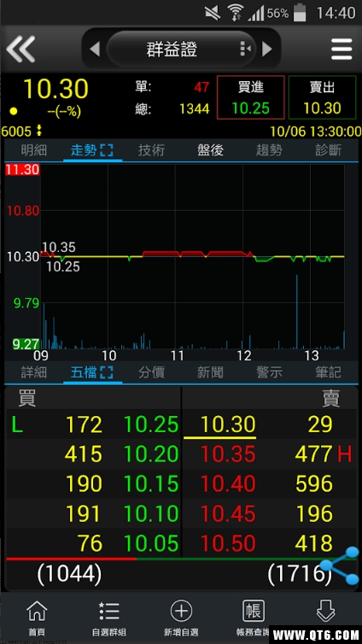Image resolution: width=362 pixels, height=644 pixels.
Task: Tap the double-chevron back icon
Action: tap(21, 50)
